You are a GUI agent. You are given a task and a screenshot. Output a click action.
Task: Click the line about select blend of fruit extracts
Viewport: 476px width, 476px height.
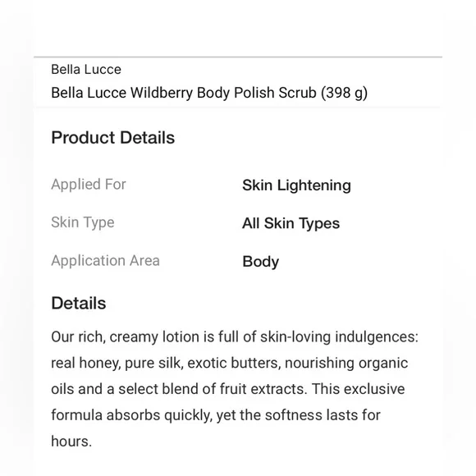tap(227, 389)
